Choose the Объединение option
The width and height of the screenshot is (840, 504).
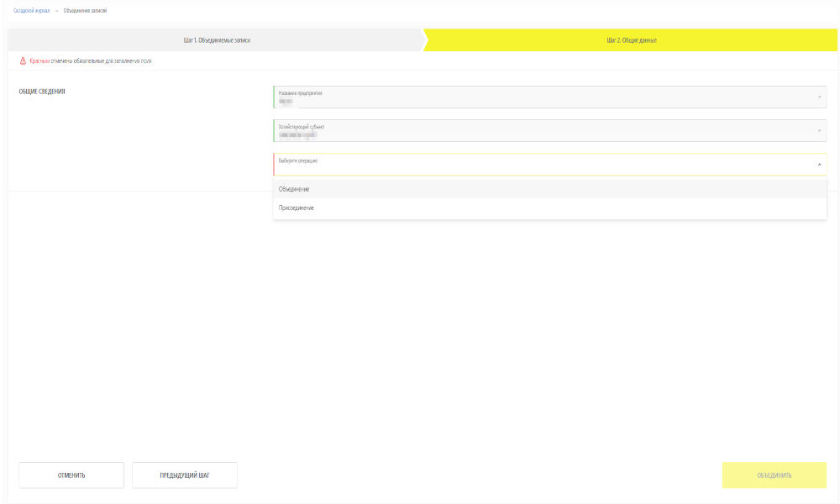(x=549, y=189)
